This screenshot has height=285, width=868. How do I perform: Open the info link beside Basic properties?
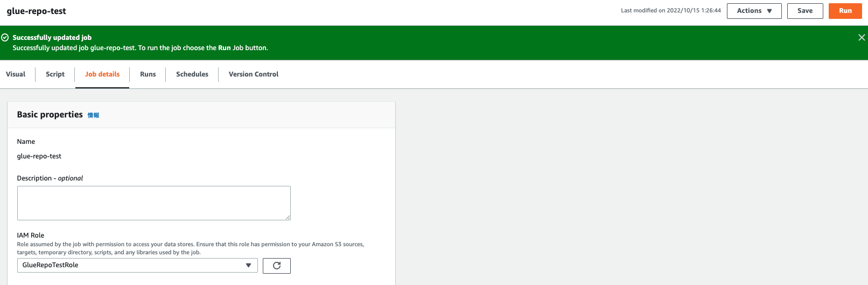click(x=93, y=115)
